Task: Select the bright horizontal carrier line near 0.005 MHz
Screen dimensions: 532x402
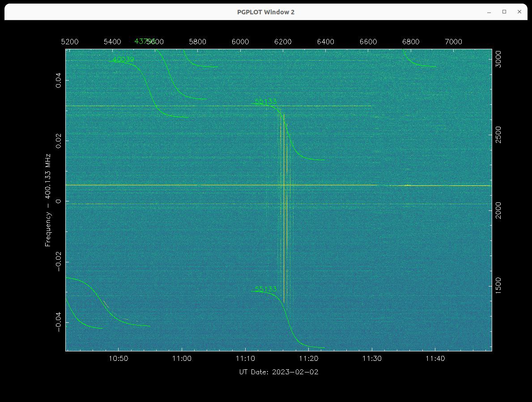Action: (179, 185)
